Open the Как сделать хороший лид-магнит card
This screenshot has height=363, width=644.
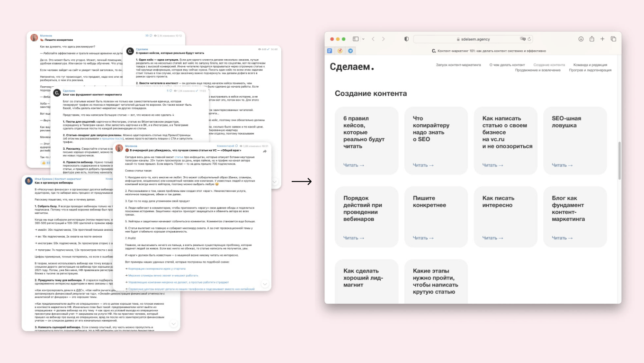point(367,281)
